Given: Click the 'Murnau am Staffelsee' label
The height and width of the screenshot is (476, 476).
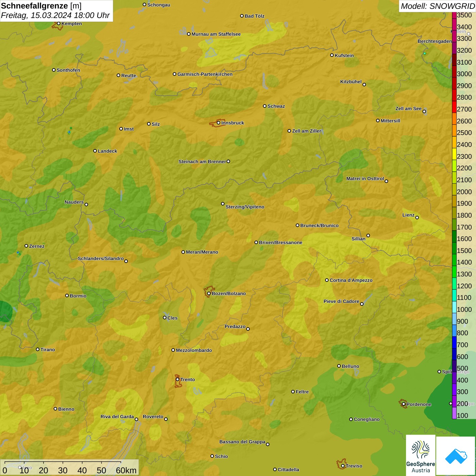Looking at the screenshot, I should [x=216, y=34].
